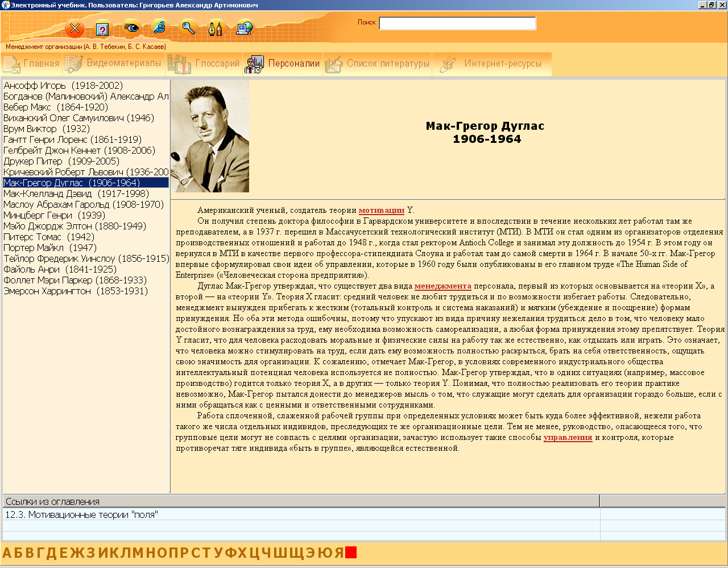The image size is (728, 568).
Task: Click the writing hand icon of Список литературы
Action: pos(334,64)
